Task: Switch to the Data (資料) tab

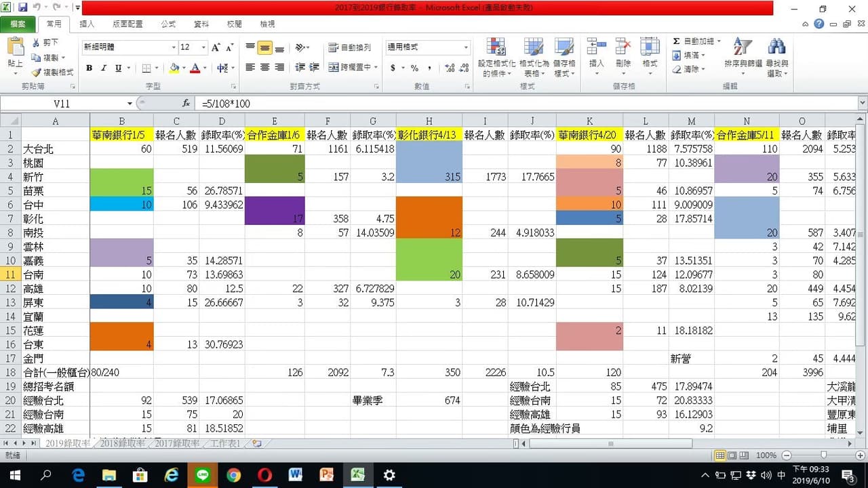Action: click(201, 24)
